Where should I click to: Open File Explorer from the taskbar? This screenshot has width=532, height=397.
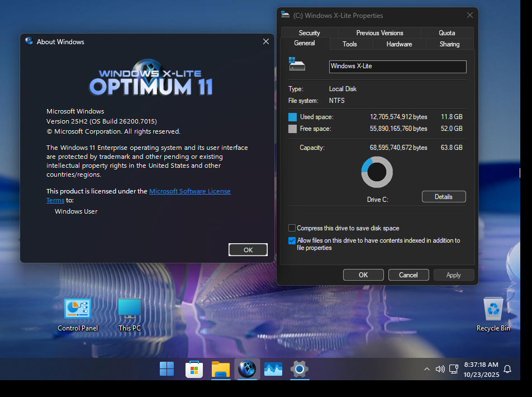click(221, 369)
